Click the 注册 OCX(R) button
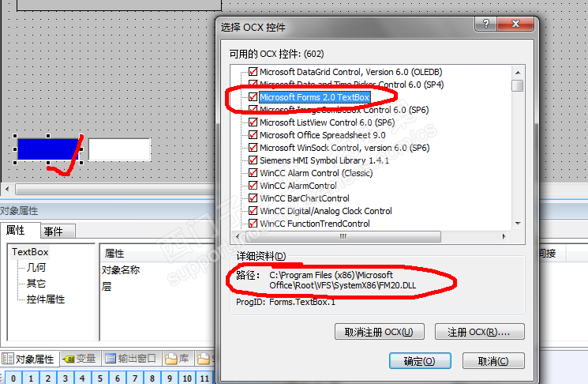The height and width of the screenshot is (384, 588). pos(480,332)
